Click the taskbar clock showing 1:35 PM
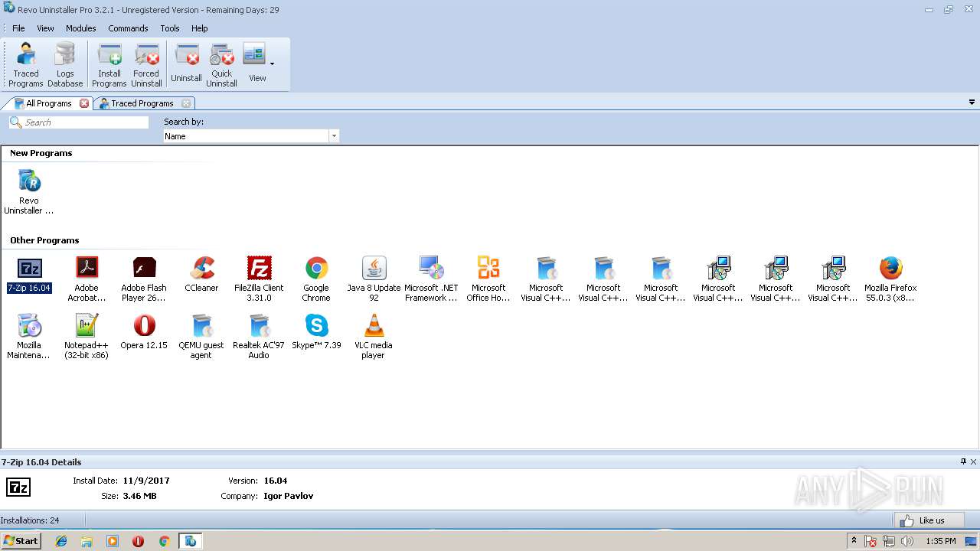 [940, 541]
